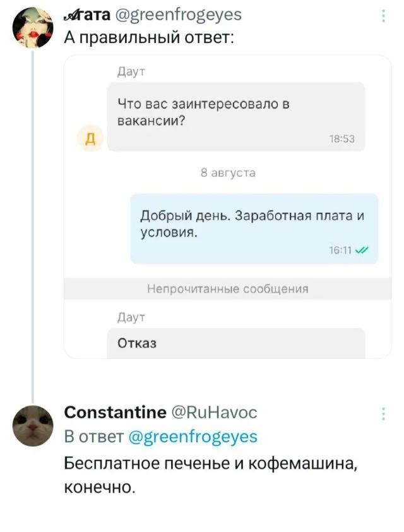
Task: Click the "8 августа" date separator
Action: [228, 172]
